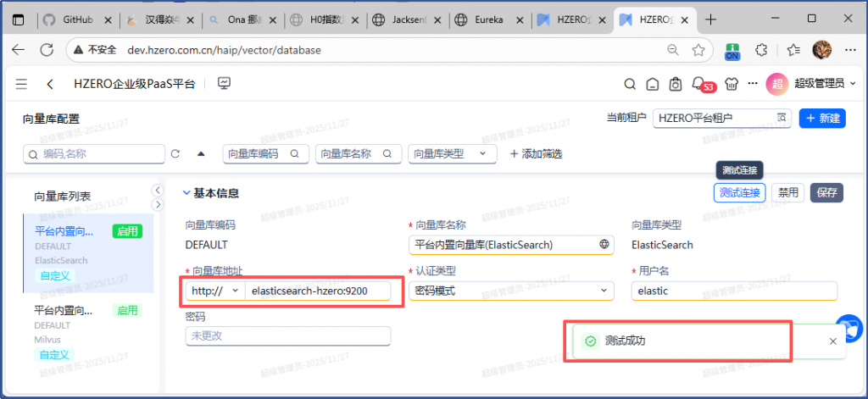Image resolution: width=868 pixels, height=399 pixels.
Task: Click the back arrow in HZERO header
Action: tap(50, 84)
